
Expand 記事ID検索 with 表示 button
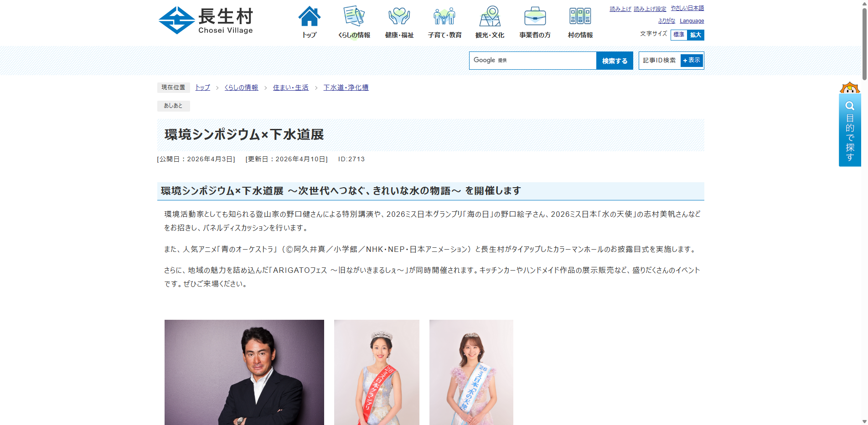pos(692,60)
